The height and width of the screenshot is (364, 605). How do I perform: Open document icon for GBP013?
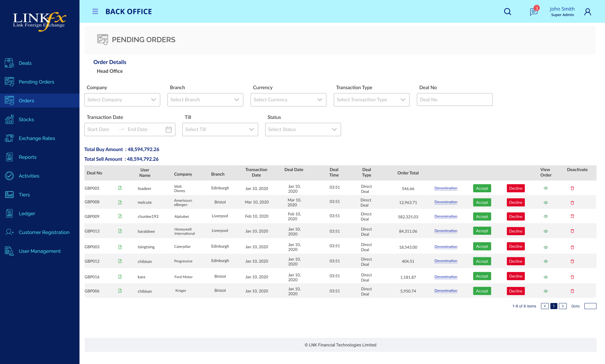120,231
